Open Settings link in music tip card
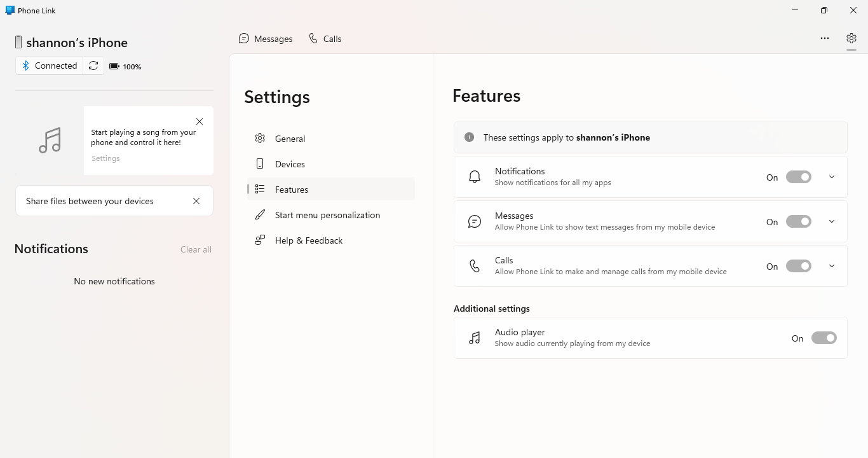The width and height of the screenshot is (868, 458). (105, 158)
